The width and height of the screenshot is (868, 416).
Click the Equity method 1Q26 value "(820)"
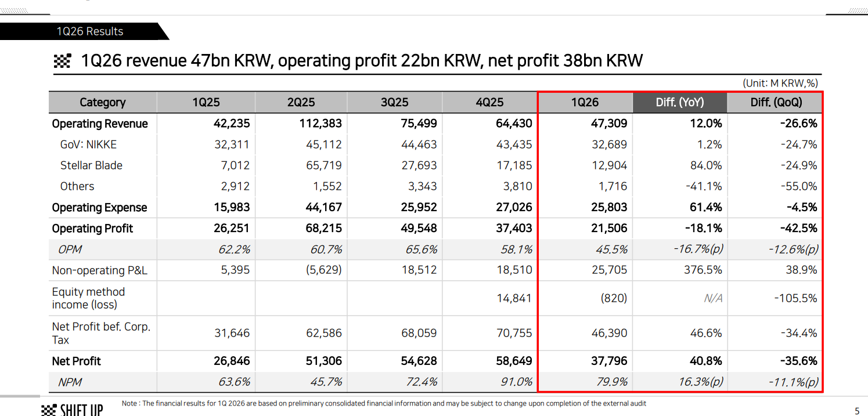(614, 298)
